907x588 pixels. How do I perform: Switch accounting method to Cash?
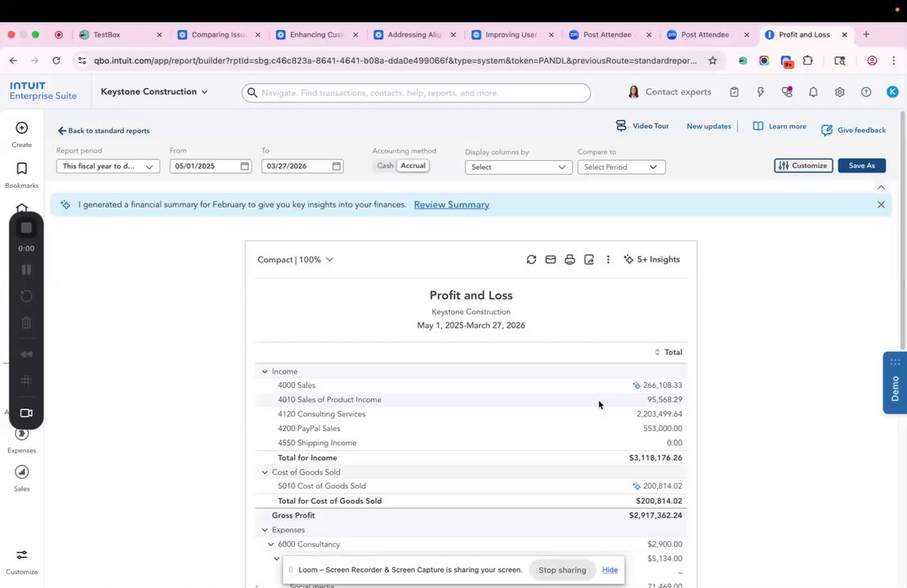point(385,166)
